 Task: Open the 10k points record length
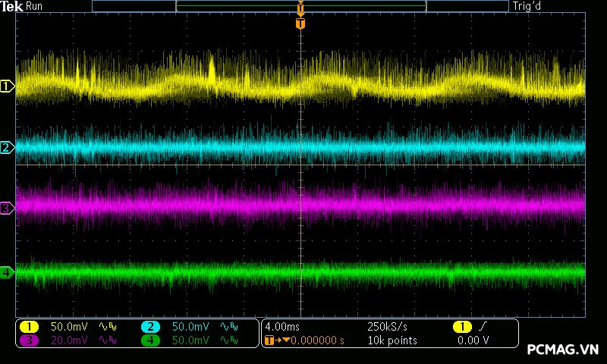[392, 341]
